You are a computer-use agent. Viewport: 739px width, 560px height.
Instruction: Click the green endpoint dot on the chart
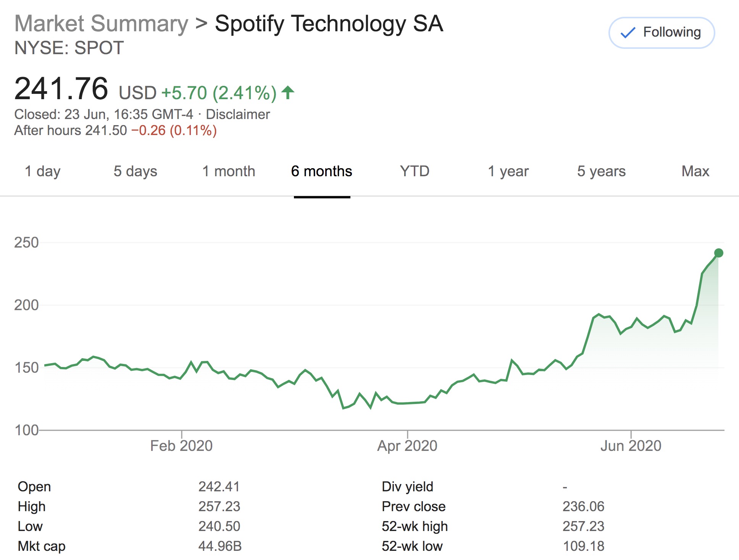(x=718, y=253)
